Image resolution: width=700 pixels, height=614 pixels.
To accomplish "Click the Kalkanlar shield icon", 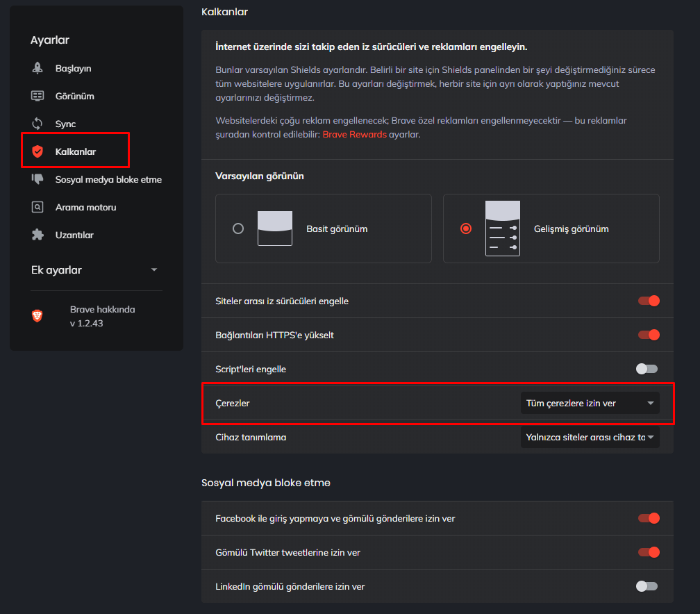I will 37,151.
